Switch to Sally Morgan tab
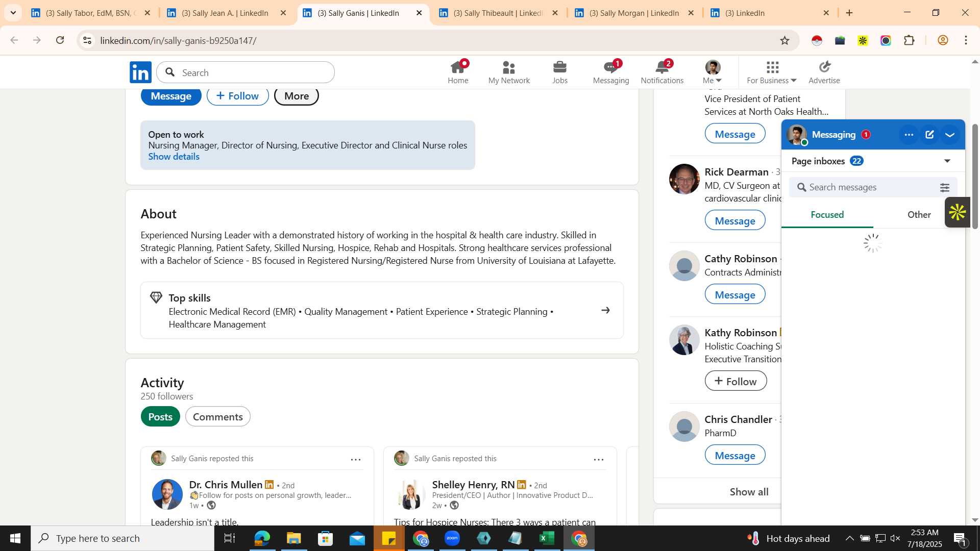Screen dimensions: 980x551 633,13
